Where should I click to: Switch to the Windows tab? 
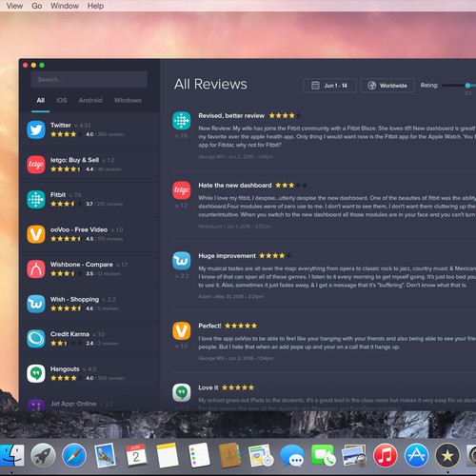(128, 100)
